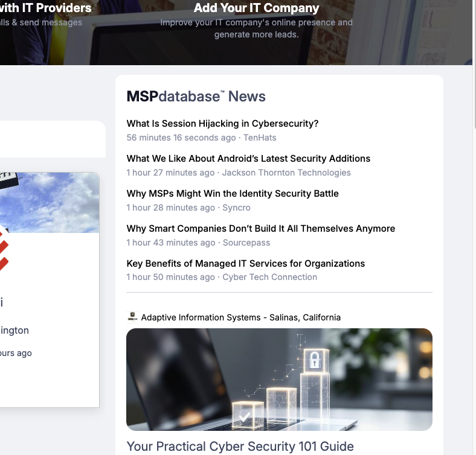Click the page's vertical scrollbar thumb

(474, 64)
